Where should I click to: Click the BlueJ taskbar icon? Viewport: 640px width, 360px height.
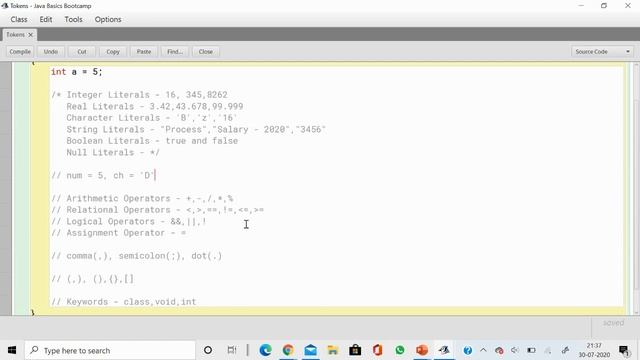click(444, 350)
